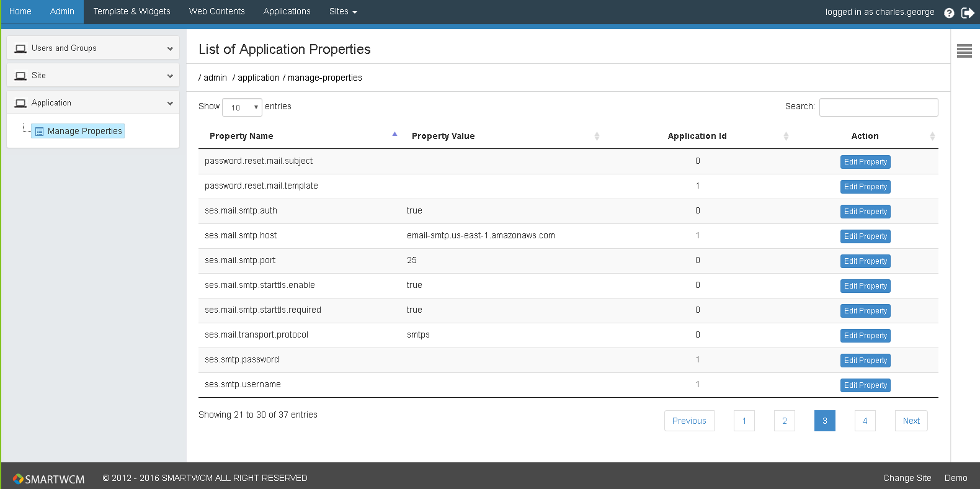Click the Application laptop icon in sidebar

point(20,103)
